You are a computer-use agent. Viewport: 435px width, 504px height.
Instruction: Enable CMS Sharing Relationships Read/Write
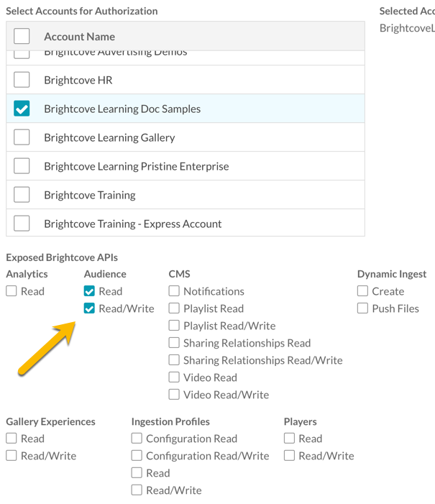click(174, 360)
